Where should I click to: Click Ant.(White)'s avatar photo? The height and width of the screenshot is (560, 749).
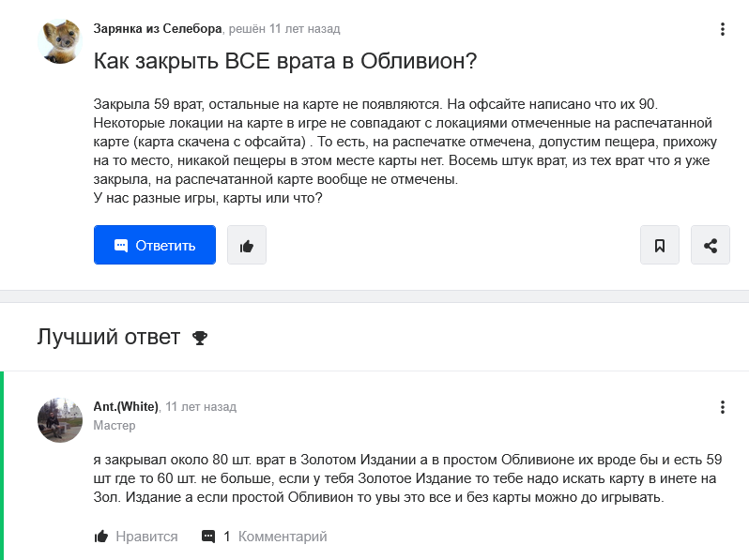60,420
